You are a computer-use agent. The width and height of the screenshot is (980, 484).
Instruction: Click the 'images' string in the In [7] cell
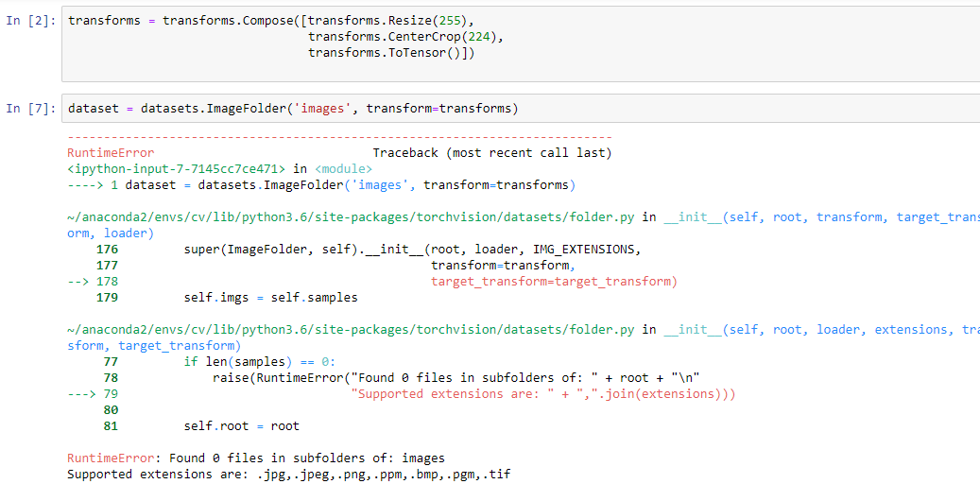point(321,109)
